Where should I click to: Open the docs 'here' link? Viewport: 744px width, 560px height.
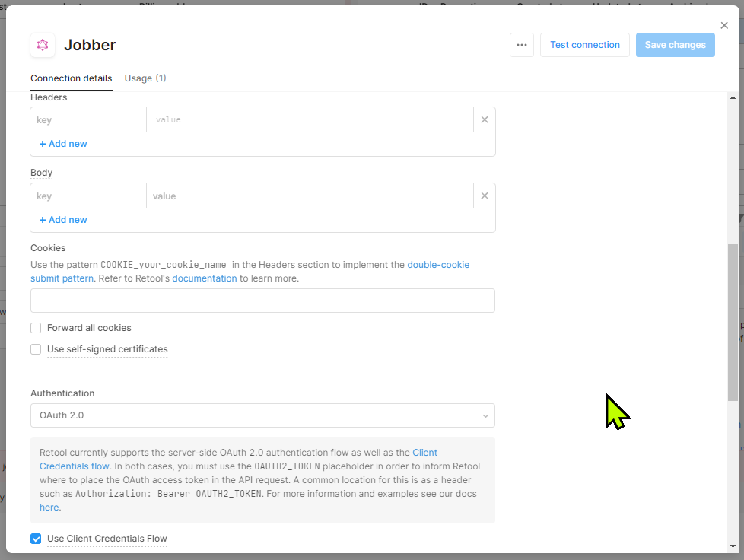[49, 508]
